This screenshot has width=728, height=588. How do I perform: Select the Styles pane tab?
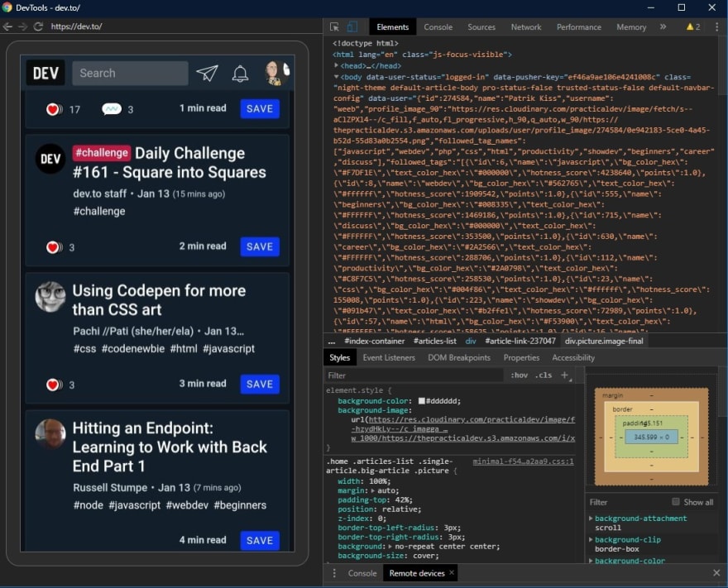[x=339, y=358]
